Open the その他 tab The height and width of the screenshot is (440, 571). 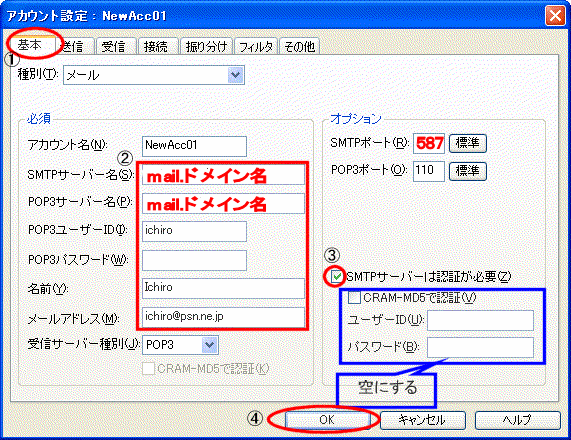[x=299, y=47]
